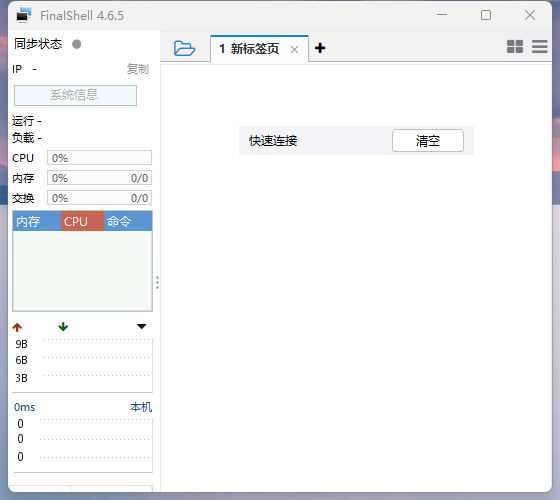The image size is (560, 500).
Task: Minimize the FinalShell window
Action: tap(442, 15)
